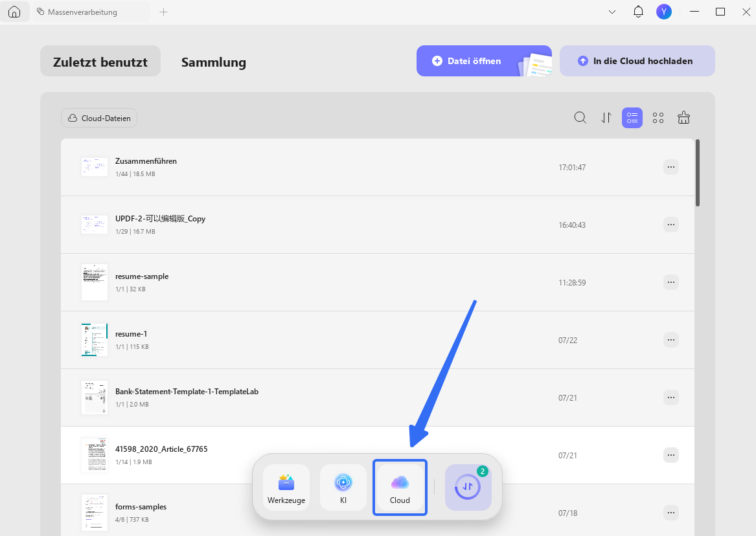Click timestamp 16:40:43

coord(572,225)
